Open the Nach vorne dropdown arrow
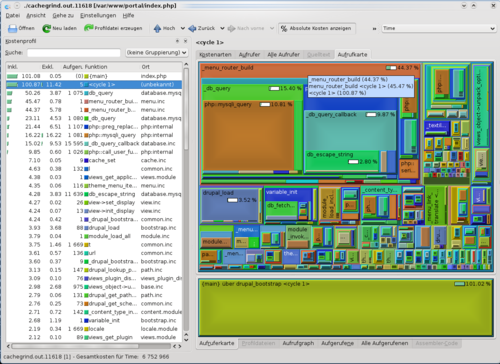This screenshot has height=364, width=500. pos(272,28)
